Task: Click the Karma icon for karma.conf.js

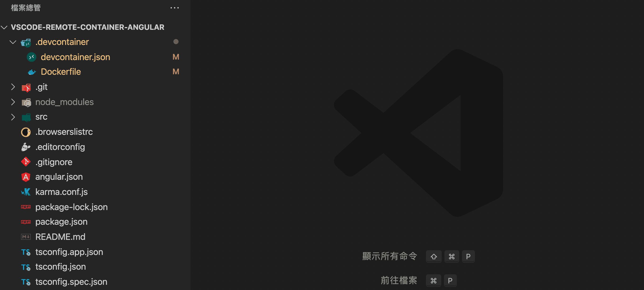Action: tap(26, 192)
